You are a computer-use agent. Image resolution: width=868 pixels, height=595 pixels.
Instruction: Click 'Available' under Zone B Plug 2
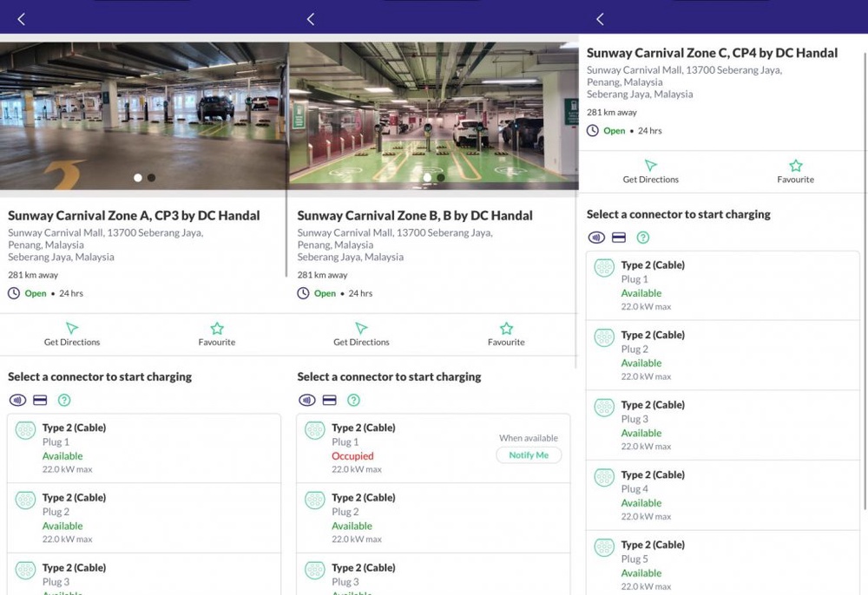point(352,526)
